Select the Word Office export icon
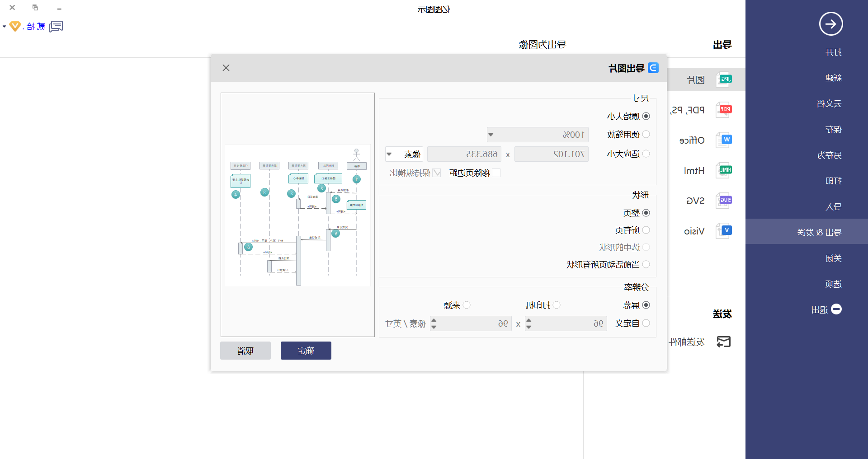 coord(724,140)
